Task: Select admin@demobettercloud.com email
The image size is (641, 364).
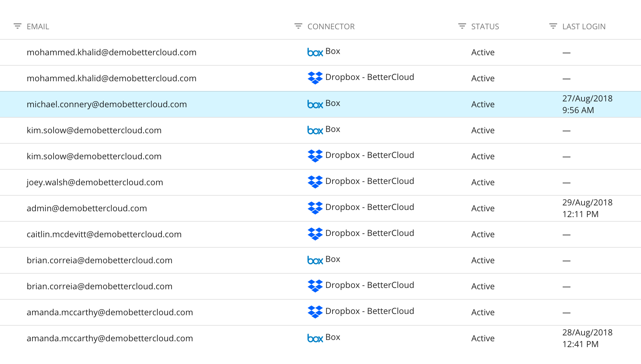Action: click(x=87, y=208)
